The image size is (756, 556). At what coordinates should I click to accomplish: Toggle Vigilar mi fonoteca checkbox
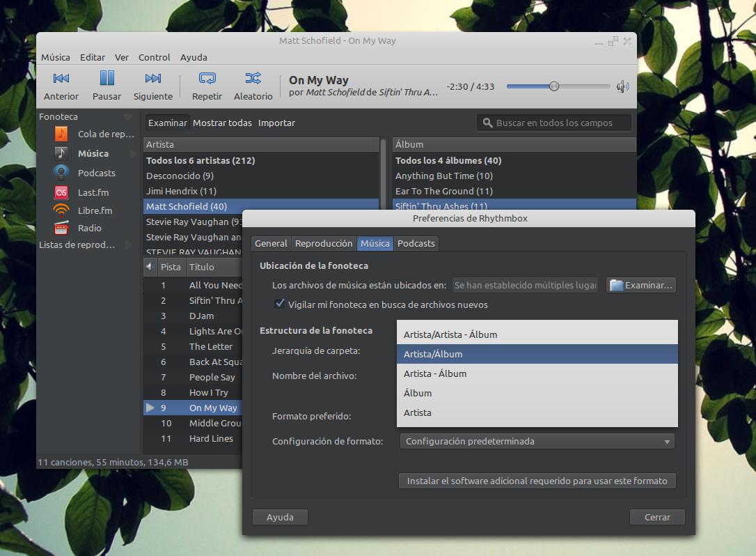pos(279,304)
